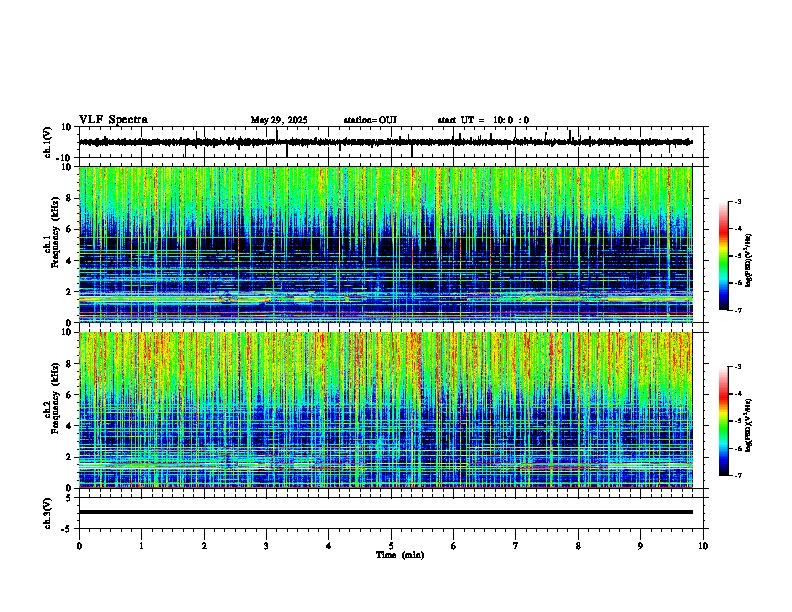The width and height of the screenshot is (792, 612).
Task: Click the 'VLF Spectra' title text
Action: pos(113,120)
